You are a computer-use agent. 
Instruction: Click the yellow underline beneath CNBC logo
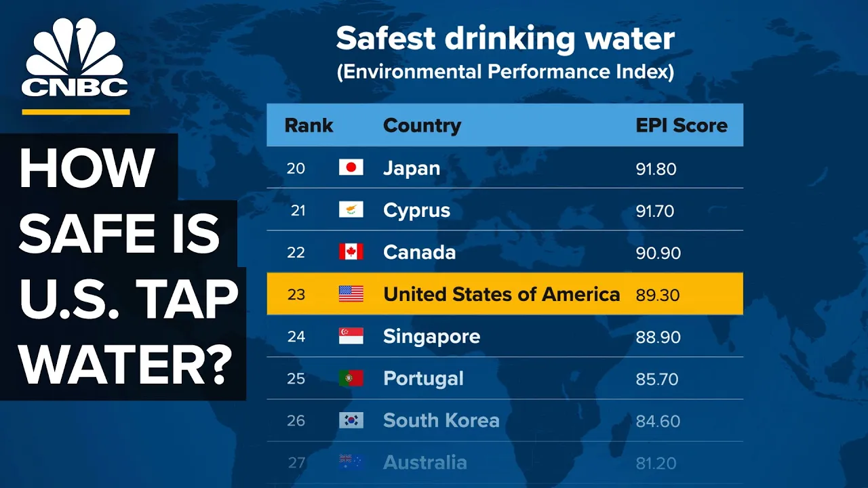click(75, 112)
